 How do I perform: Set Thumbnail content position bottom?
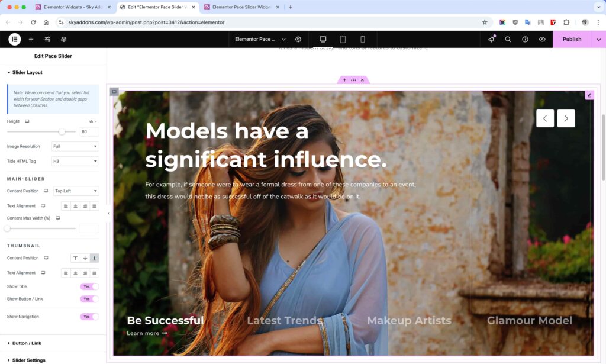94,258
